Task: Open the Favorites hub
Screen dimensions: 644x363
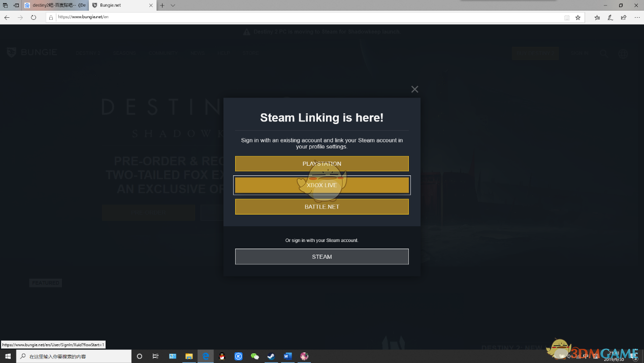Action: tap(597, 17)
